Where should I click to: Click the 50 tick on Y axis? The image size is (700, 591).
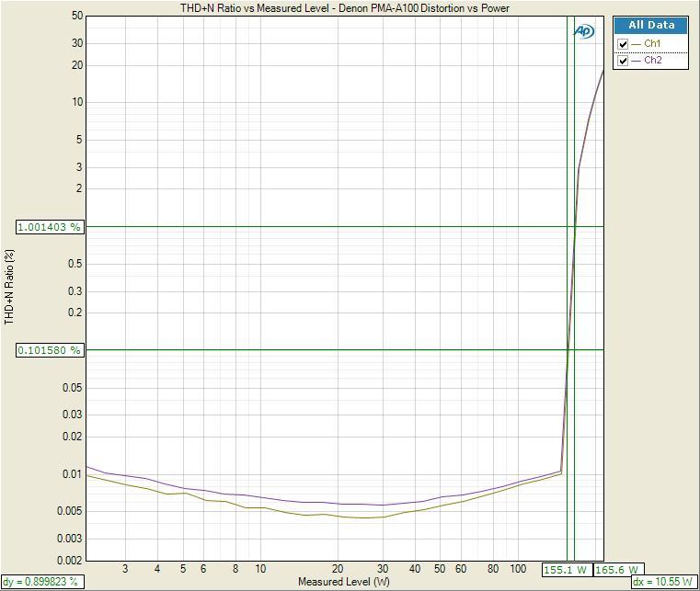click(77, 17)
